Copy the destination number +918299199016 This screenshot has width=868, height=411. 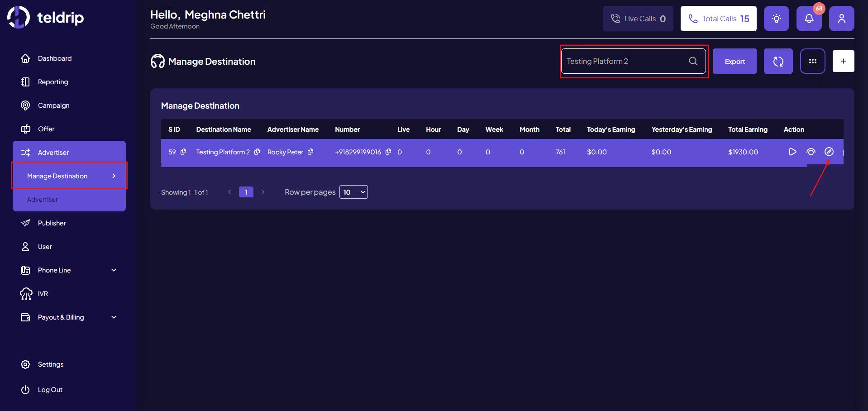click(x=388, y=152)
